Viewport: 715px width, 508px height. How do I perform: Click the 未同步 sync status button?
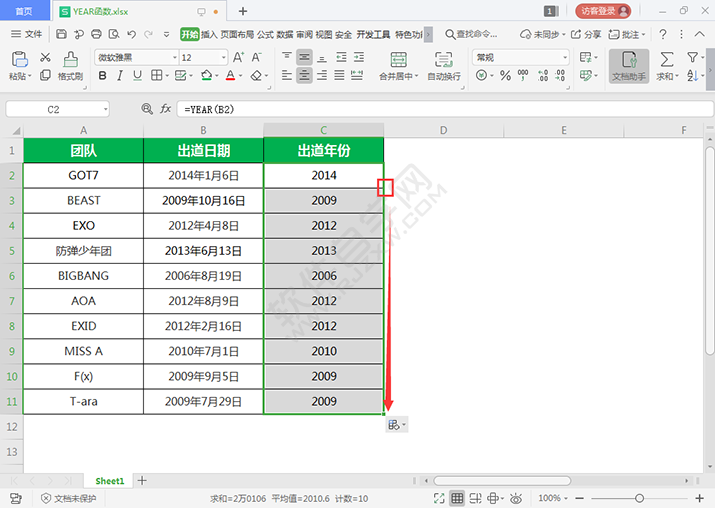click(x=543, y=34)
